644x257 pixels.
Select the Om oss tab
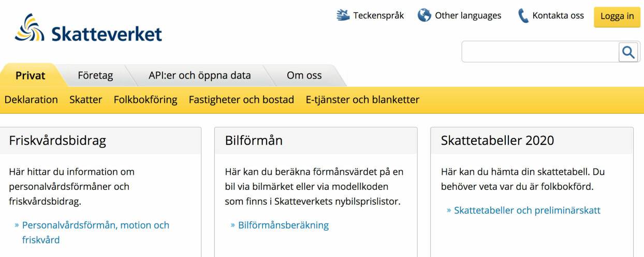click(x=304, y=75)
